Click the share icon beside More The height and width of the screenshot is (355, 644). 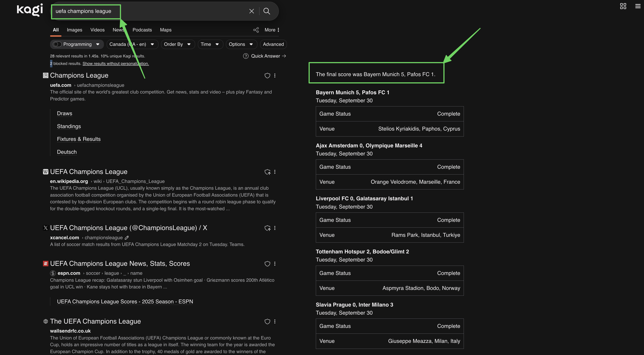pyautogui.click(x=256, y=30)
